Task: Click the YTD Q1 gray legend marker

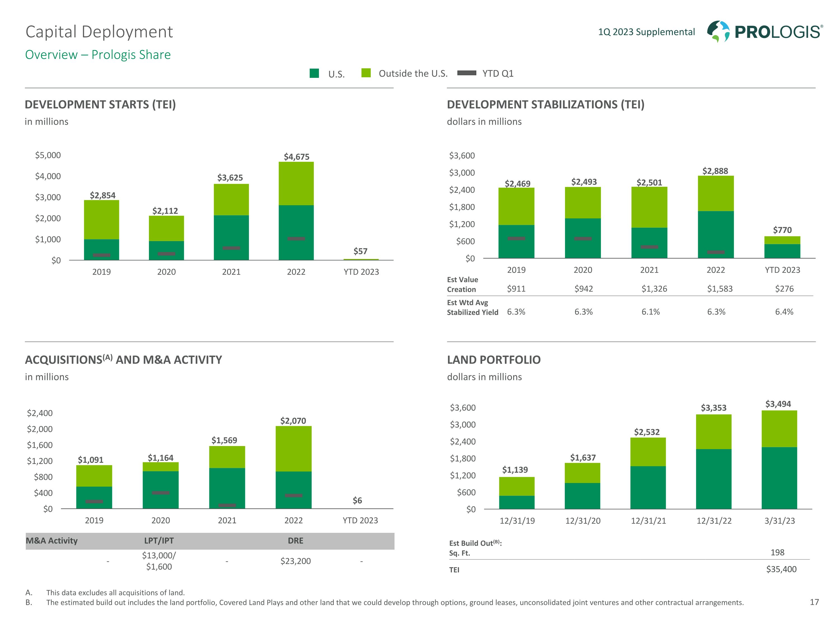Action: 467,73
